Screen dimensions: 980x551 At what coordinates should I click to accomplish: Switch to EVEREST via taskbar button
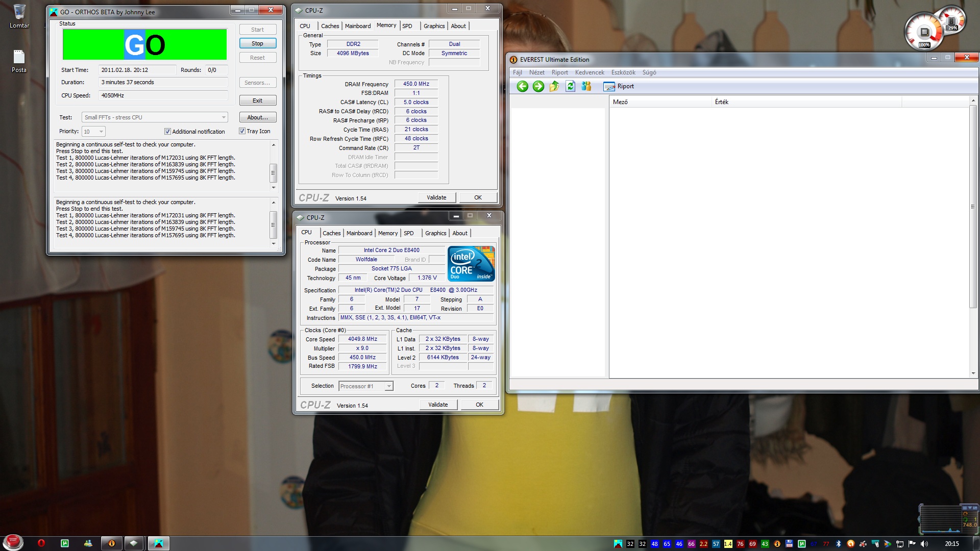coord(112,543)
